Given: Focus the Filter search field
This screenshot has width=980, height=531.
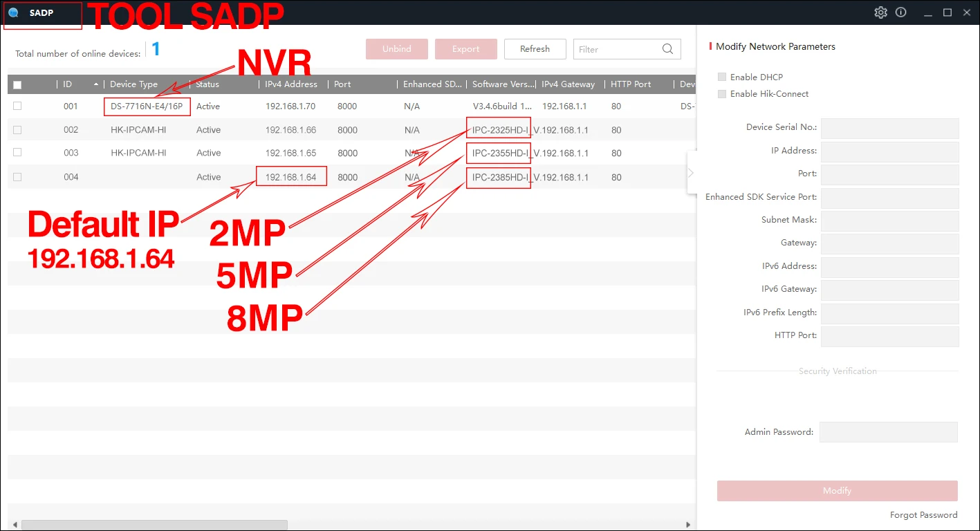Looking at the screenshot, I should click(627, 49).
